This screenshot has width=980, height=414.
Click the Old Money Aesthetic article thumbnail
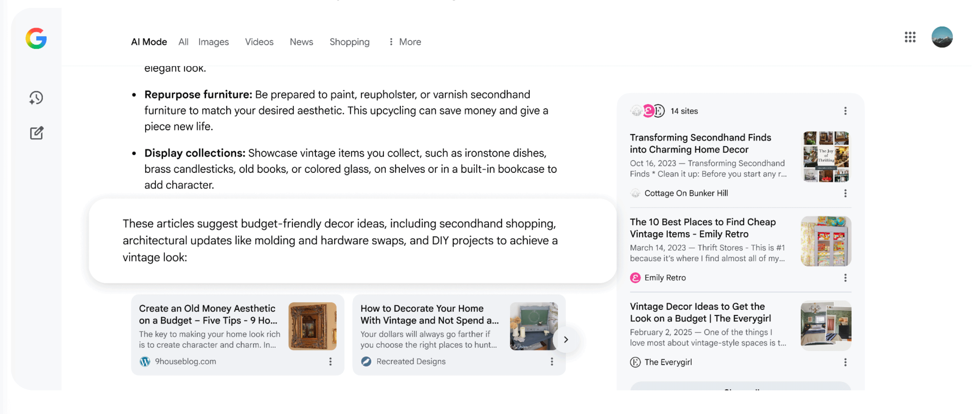312,326
